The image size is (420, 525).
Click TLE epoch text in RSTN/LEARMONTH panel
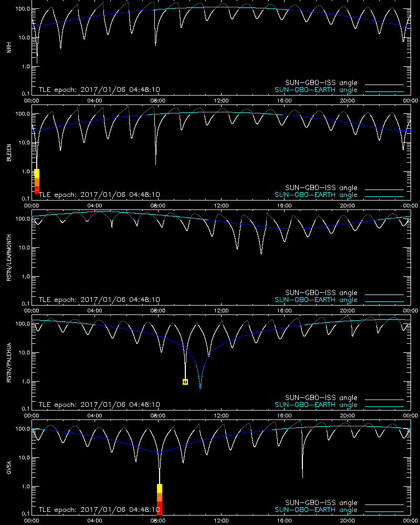pos(99,300)
